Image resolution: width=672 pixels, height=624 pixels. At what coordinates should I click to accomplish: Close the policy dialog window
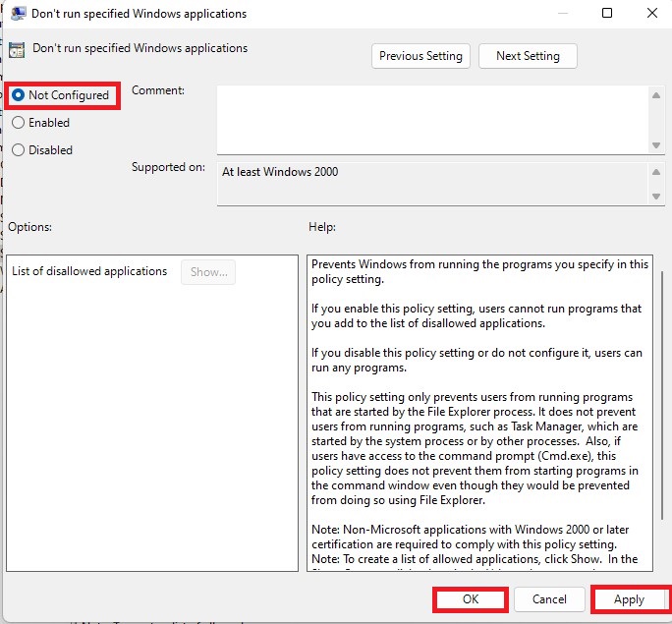point(651,14)
